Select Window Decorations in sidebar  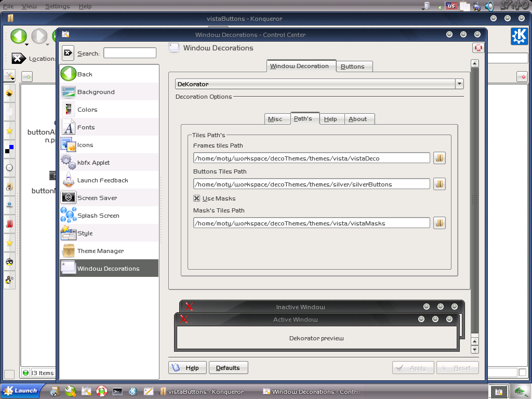[x=109, y=269]
